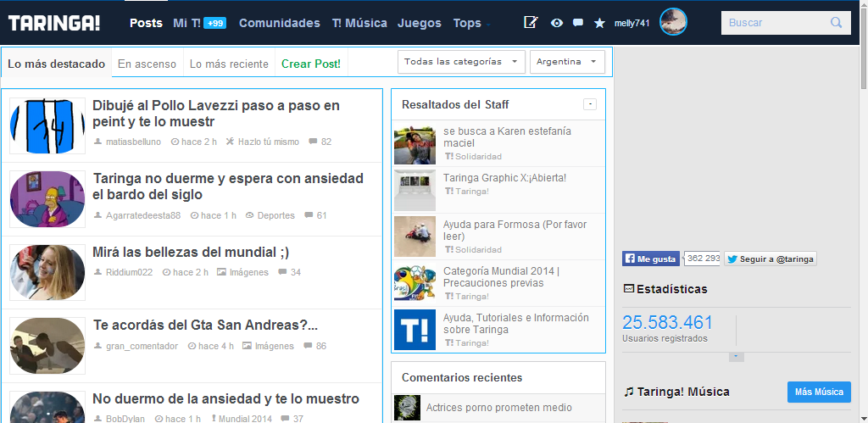868x423 pixels.
Task: Open post Mirá las bellezas del mundial
Action: pyautogui.click(x=191, y=252)
